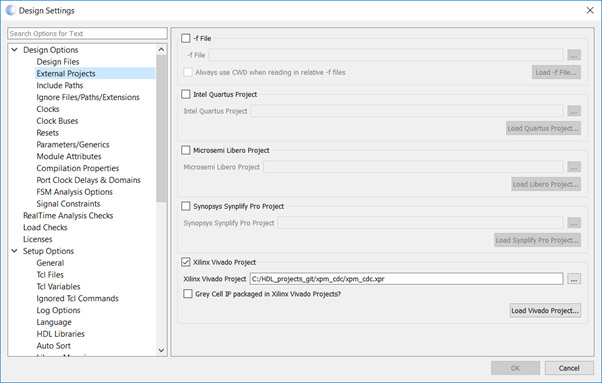Open Parameters/Generics settings
This screenshot has height=383, width=602.
pos(73,145)
